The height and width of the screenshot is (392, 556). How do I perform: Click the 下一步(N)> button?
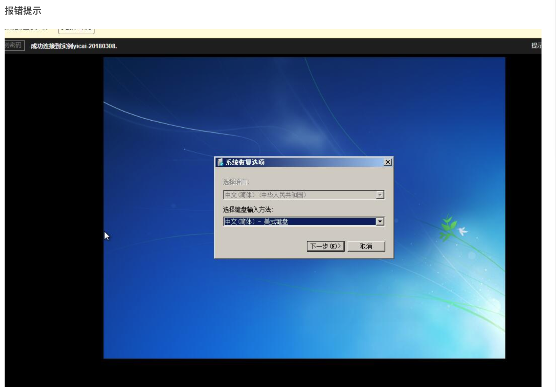325,246
